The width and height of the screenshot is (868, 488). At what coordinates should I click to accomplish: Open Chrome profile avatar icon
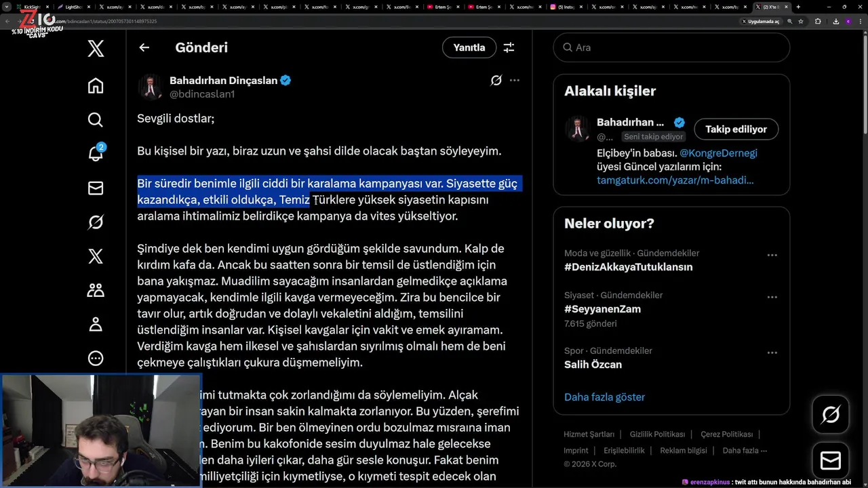847,21
